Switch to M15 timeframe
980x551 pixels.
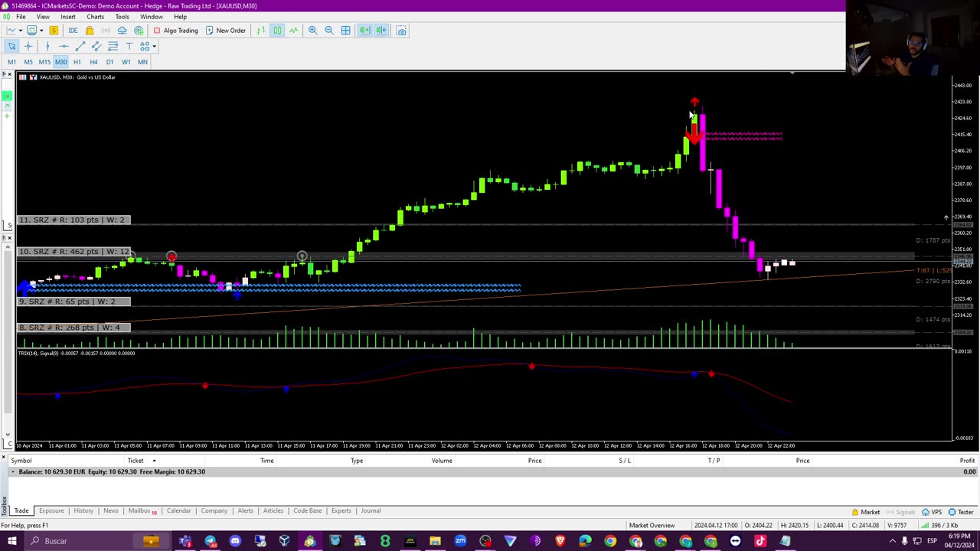pyautogui.click(x=44, y=62)
